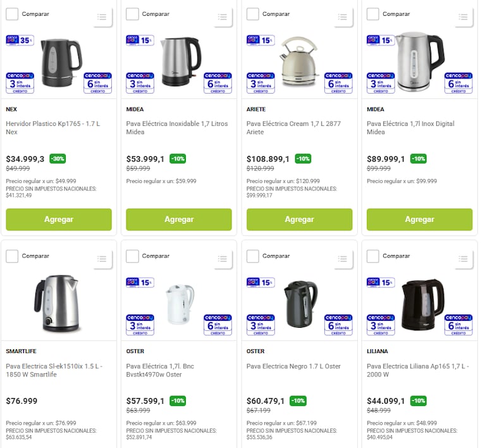The image size is (485, 448).
Task: Click 3 sin interés badge on Ariete kettle
Action: coord(261,83)
